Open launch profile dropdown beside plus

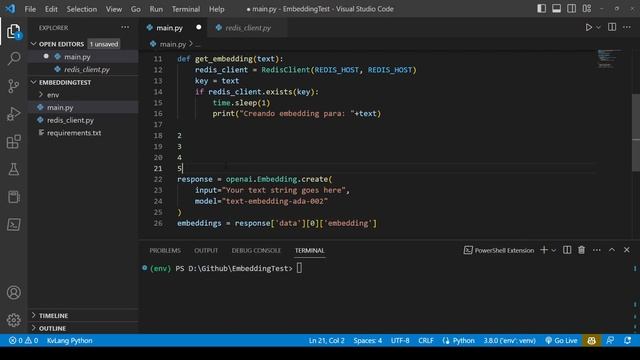pyautogui.click(x=553, y=250)
